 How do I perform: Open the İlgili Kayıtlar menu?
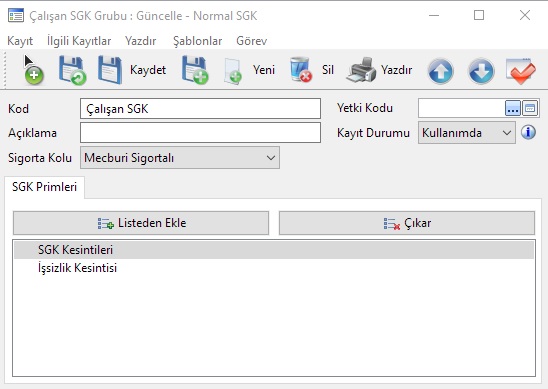pos(79,41)
